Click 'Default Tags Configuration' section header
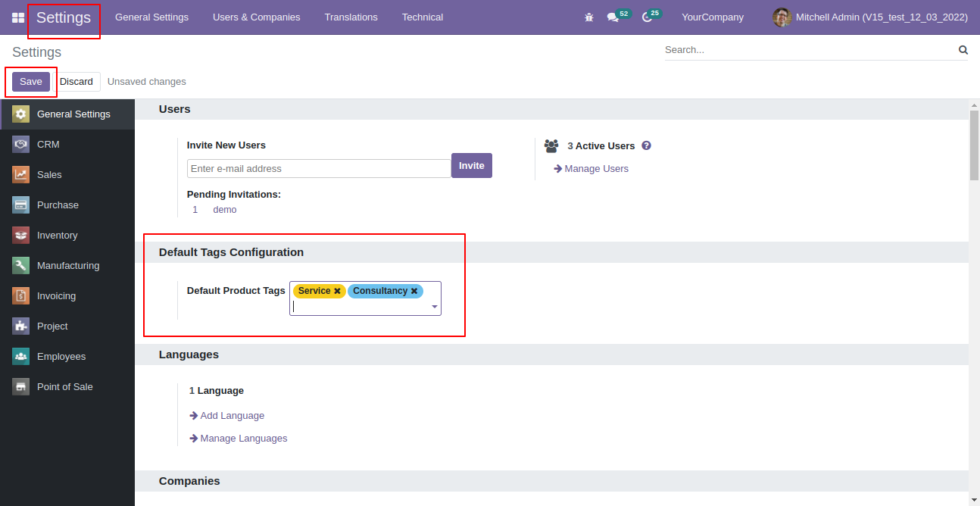The width and height of the screenshot is (980, 506). tap(231, 252)
